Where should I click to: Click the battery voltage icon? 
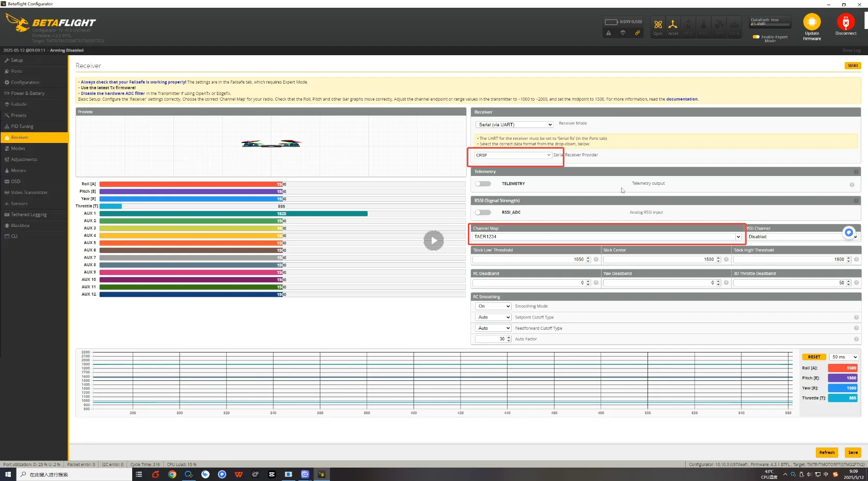click(611, 22)
